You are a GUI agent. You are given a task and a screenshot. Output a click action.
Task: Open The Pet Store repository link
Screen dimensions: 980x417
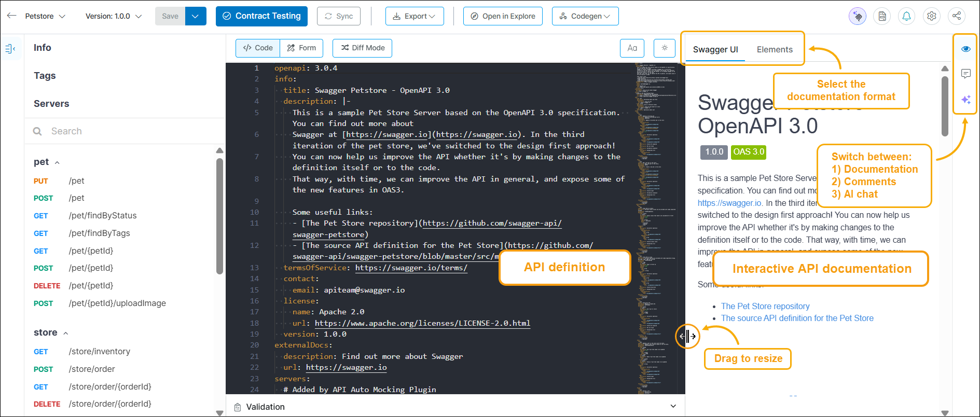point(765,307)
